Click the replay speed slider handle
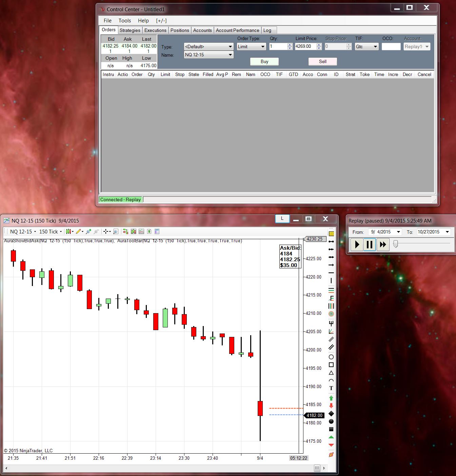 coord(395,244)
